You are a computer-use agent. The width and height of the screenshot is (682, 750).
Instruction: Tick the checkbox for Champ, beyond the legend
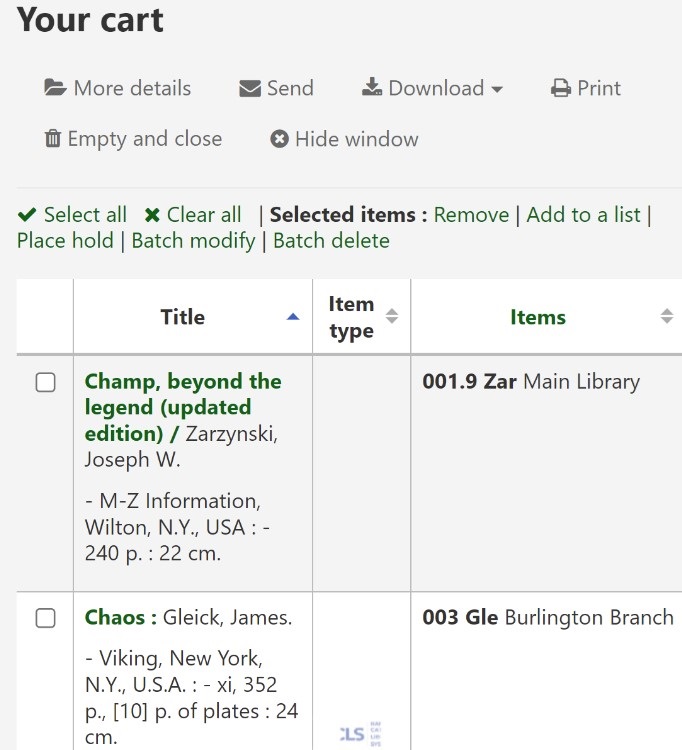(46, 382)
